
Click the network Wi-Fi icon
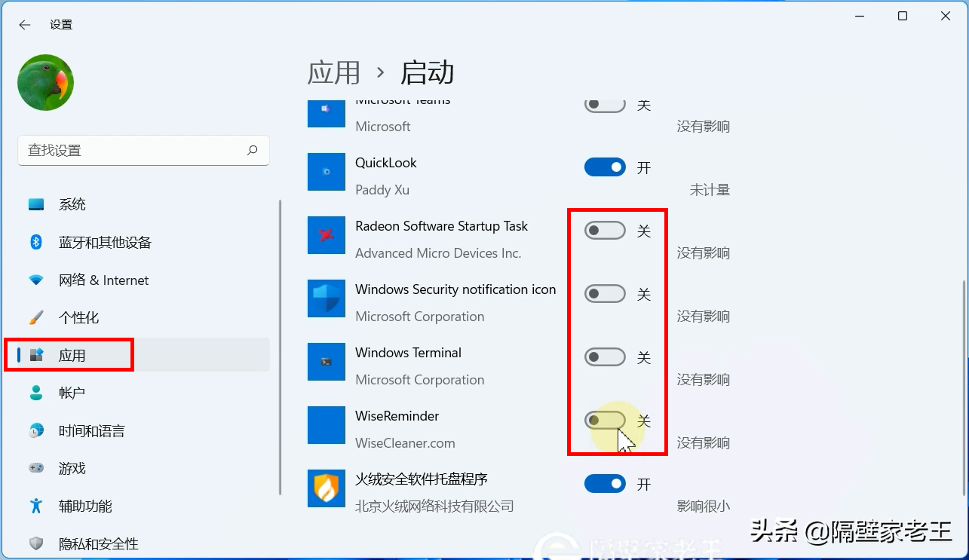(36, 280)
